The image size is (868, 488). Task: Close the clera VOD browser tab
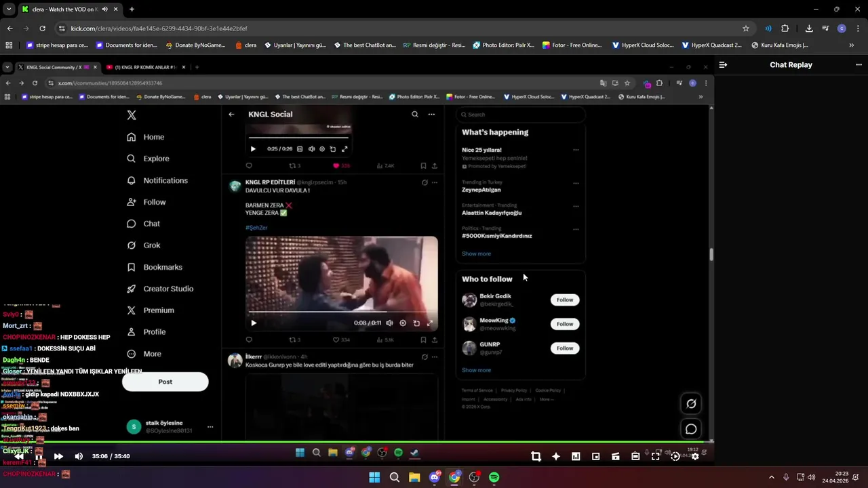[115, 9]
